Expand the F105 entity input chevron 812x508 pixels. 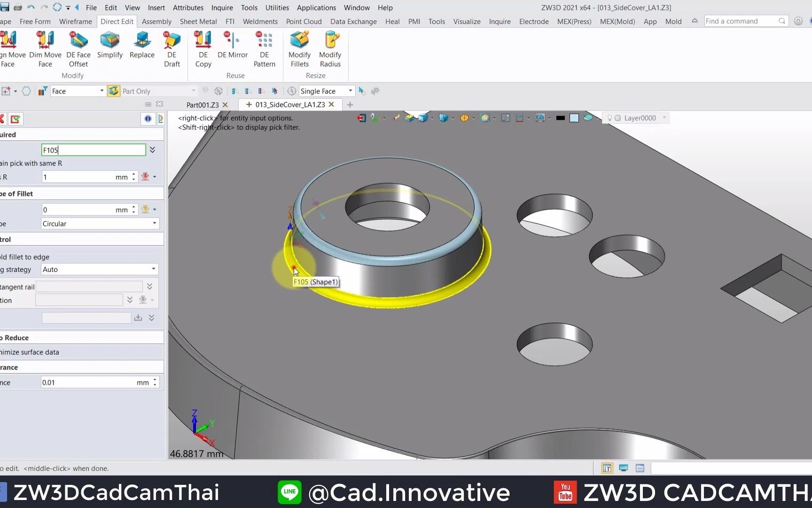[x=152, y=150]
